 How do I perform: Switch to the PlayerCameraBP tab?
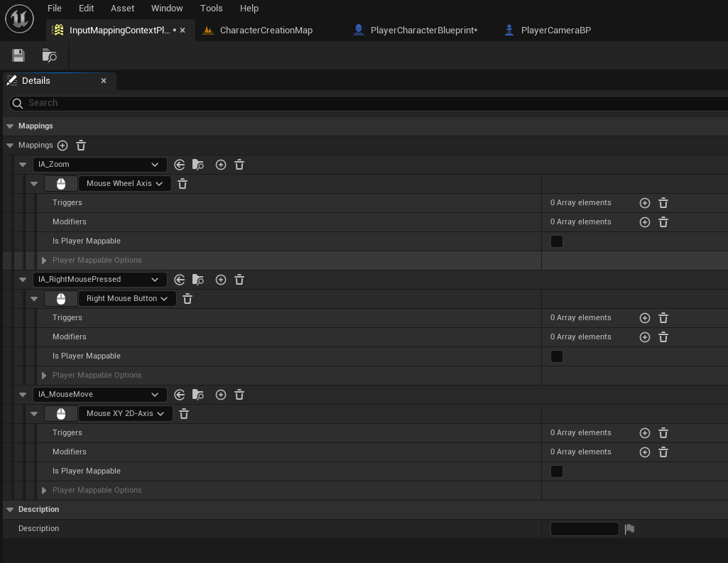tap(548, 30)
